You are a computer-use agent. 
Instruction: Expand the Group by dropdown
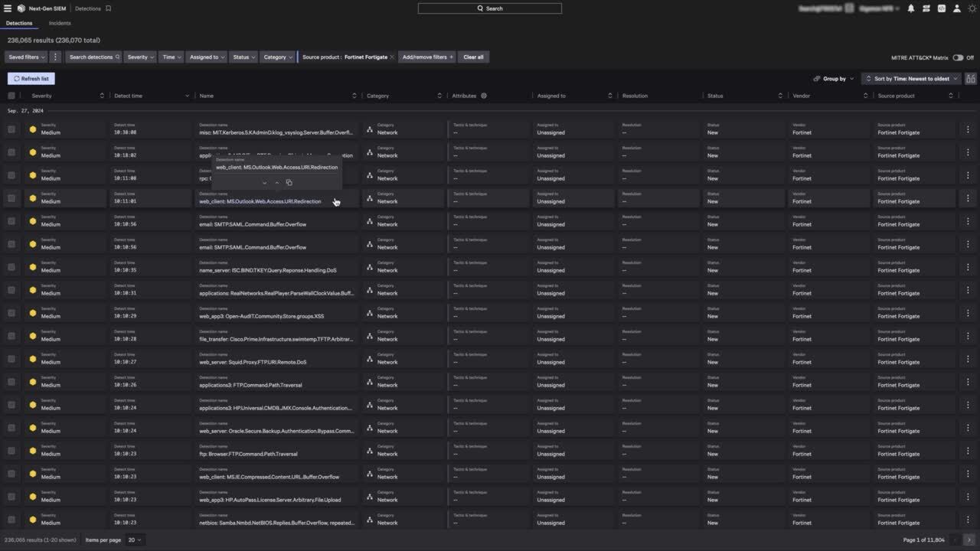click(834, 78)
